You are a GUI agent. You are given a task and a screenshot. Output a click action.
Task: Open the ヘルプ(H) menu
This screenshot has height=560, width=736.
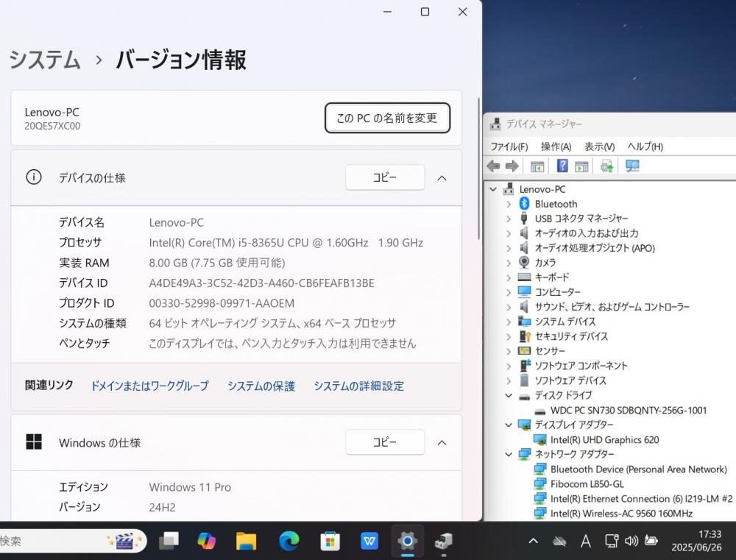point(645,146)
